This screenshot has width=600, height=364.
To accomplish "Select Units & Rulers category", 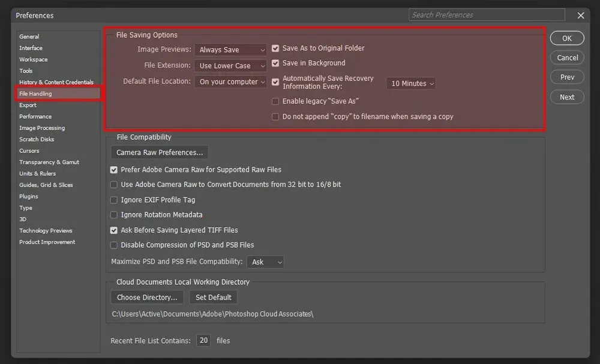I will pyautogui.click(x=37, y=173).
